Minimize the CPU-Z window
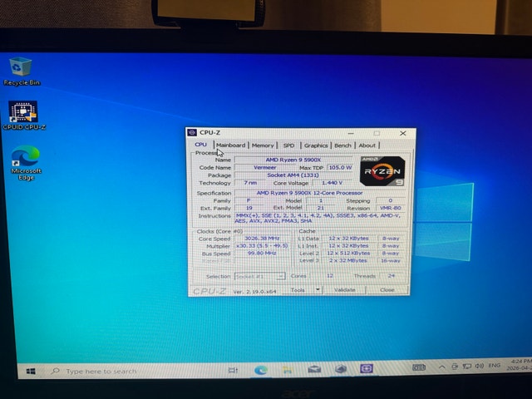 point(351,133)
